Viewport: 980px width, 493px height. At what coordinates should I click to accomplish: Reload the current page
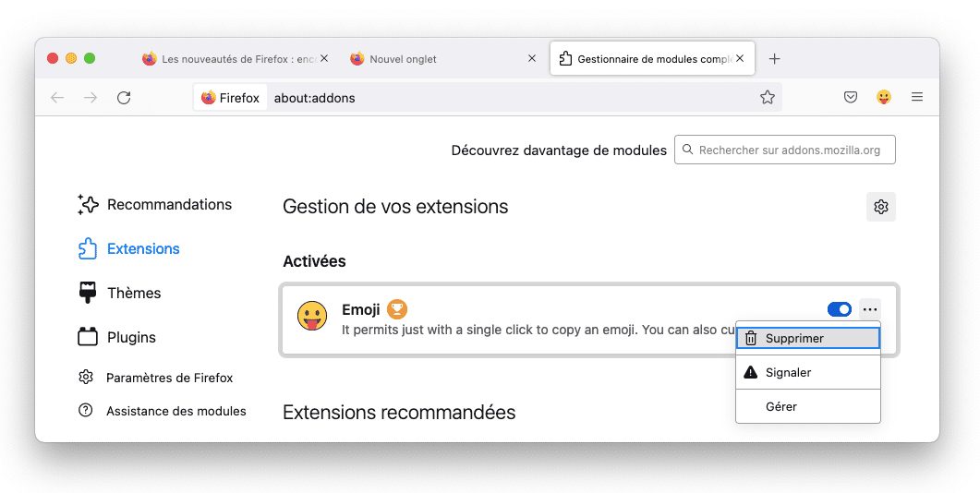point(124,98)
